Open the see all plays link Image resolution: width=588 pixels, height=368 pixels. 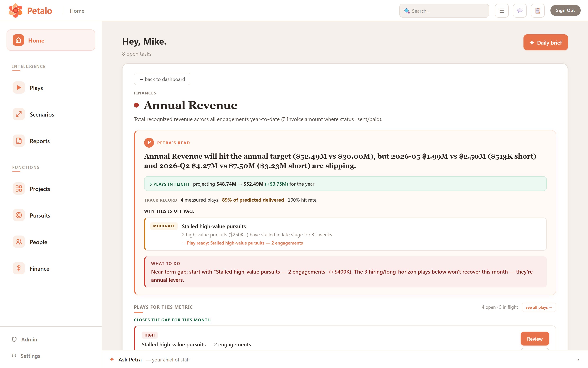pyautogui.click(x=539, y=307)
